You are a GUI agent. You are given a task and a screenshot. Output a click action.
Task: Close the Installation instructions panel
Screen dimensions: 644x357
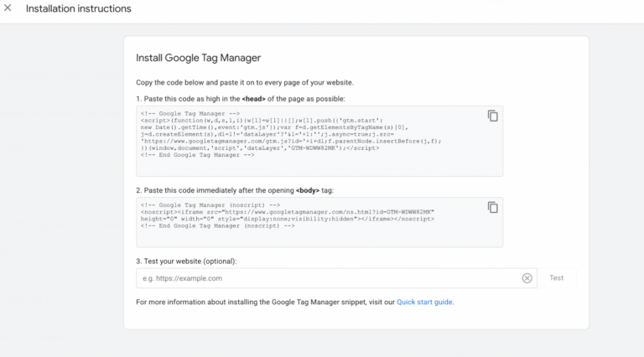[x=8, y=9]
